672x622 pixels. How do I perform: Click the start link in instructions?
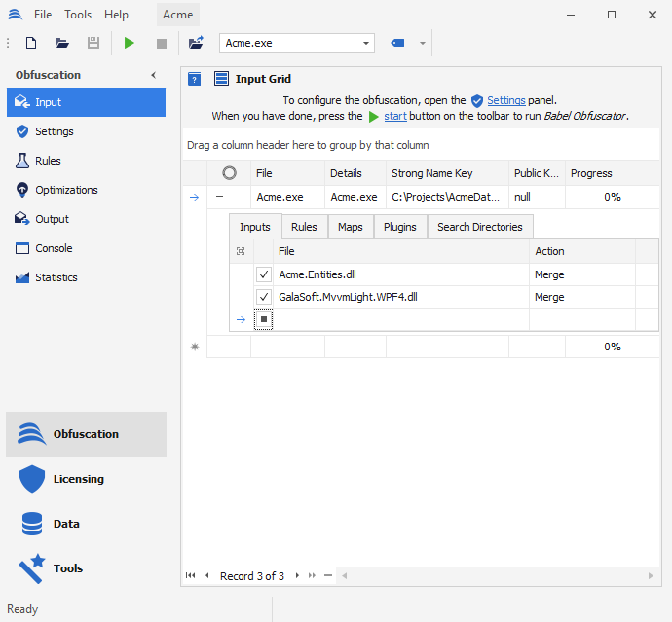pyautogui.click(x=395, y=116)
